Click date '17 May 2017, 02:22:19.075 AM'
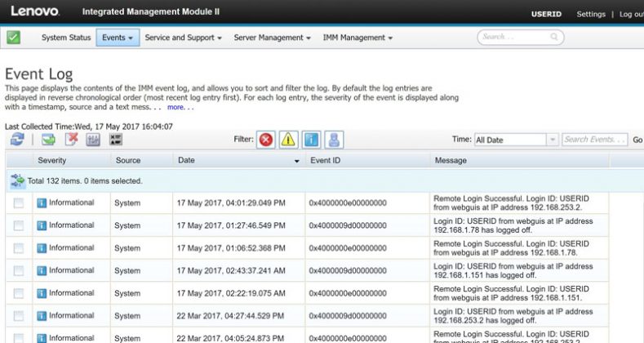The height and width of the screenshot is (343, 644). click(x=231, y=293)
